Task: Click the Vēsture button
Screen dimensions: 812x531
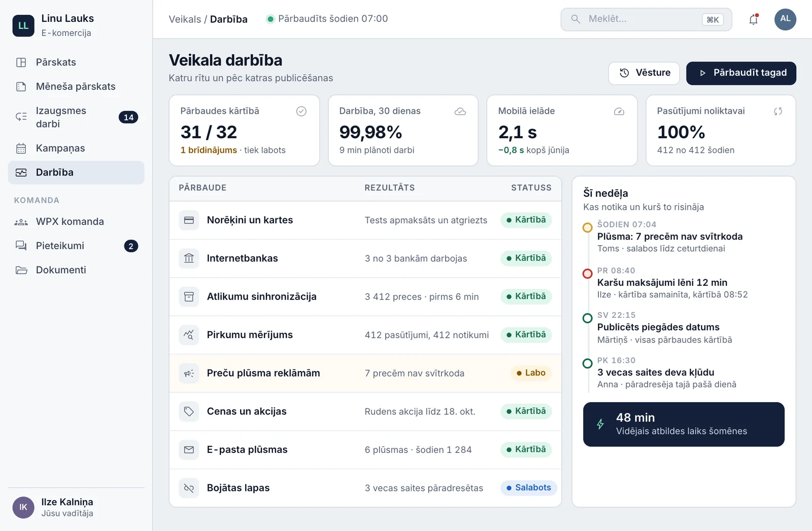Action: tap(644, 73)
